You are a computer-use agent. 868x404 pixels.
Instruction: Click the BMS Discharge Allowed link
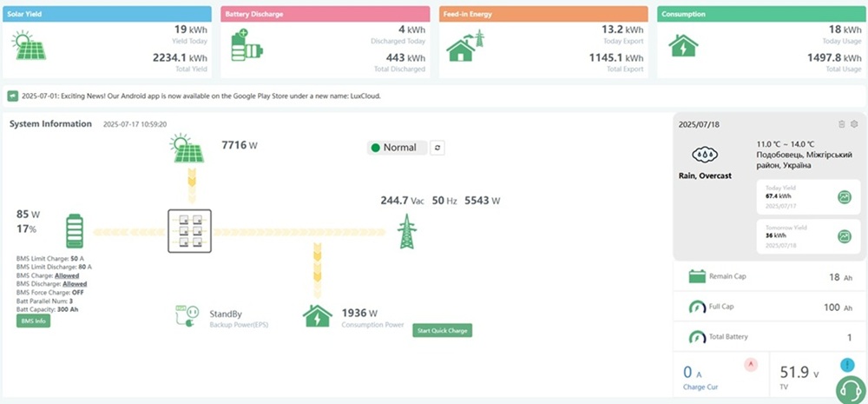tap(73, 283)
